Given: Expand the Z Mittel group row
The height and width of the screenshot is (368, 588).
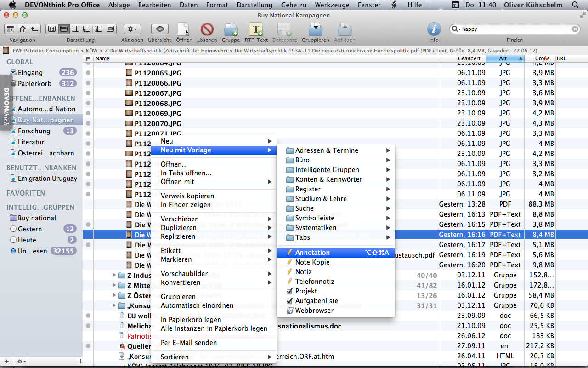Looking at the screenshot, I should click(114, 285).
